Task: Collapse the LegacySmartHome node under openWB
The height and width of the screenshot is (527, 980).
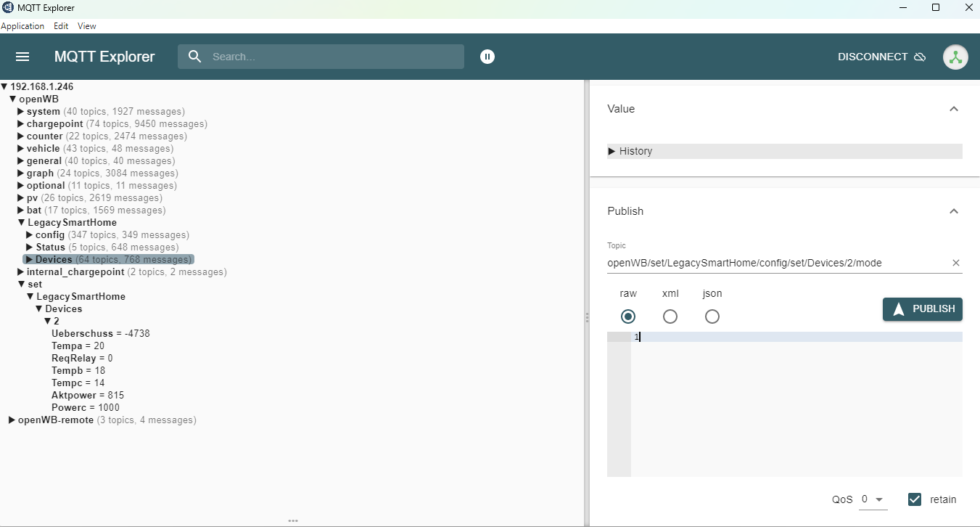Action: point(22,222)
